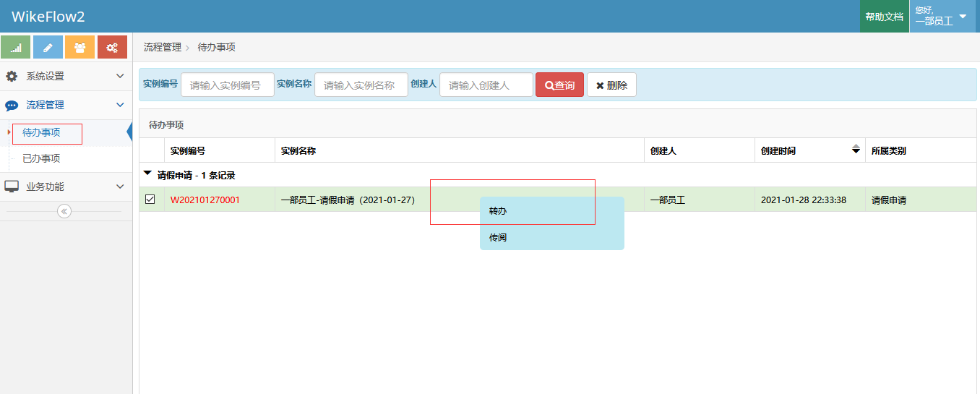This screenshot has width=980, height=394.
Task: Collapse the 流程管理 menu chevron
Action: point(120,105)
